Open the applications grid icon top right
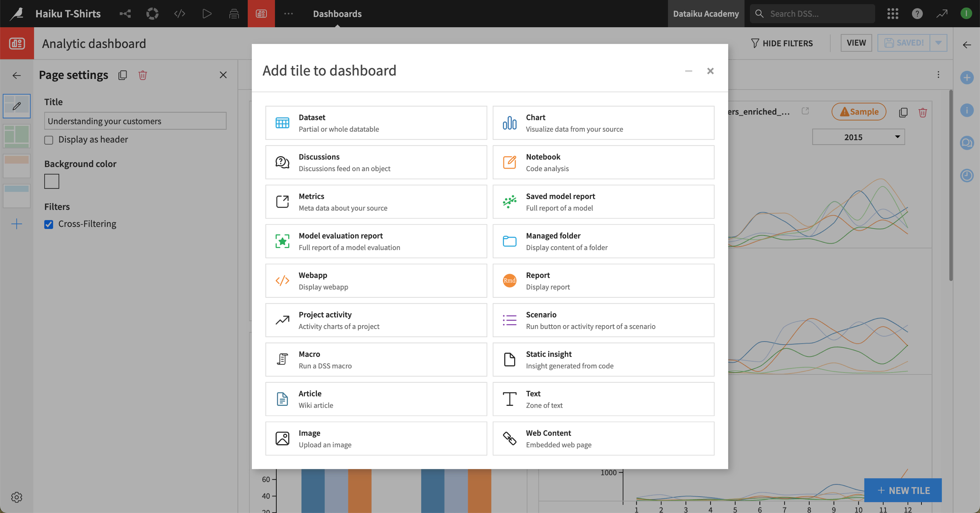 coord(893,13)
